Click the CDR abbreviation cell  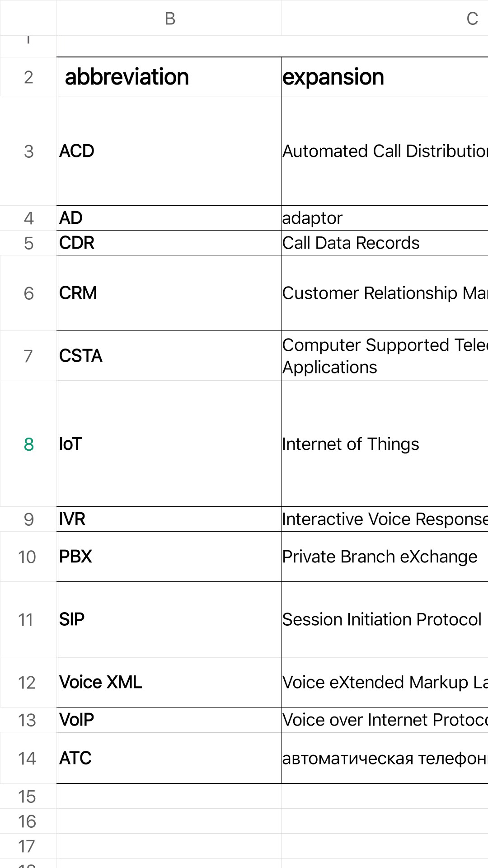click(x=169, y=243)
